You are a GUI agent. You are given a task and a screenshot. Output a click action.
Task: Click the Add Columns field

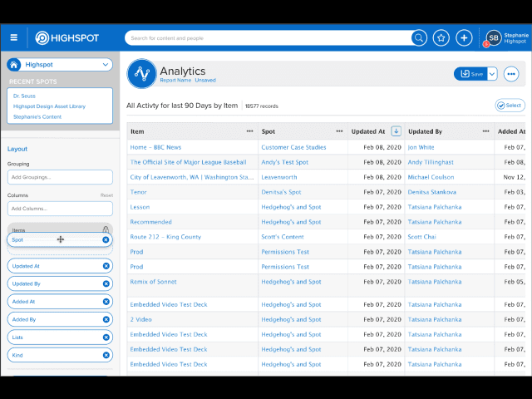coord(60,209)
